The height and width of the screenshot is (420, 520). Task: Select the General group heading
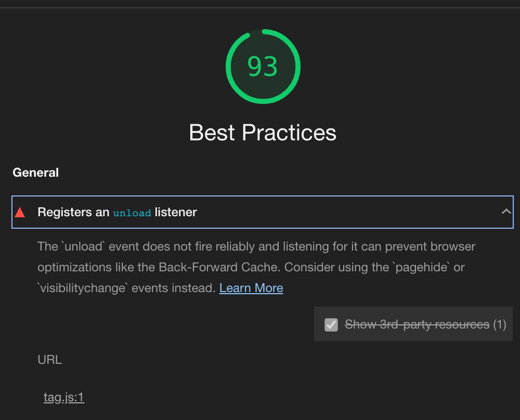[35, 173]
